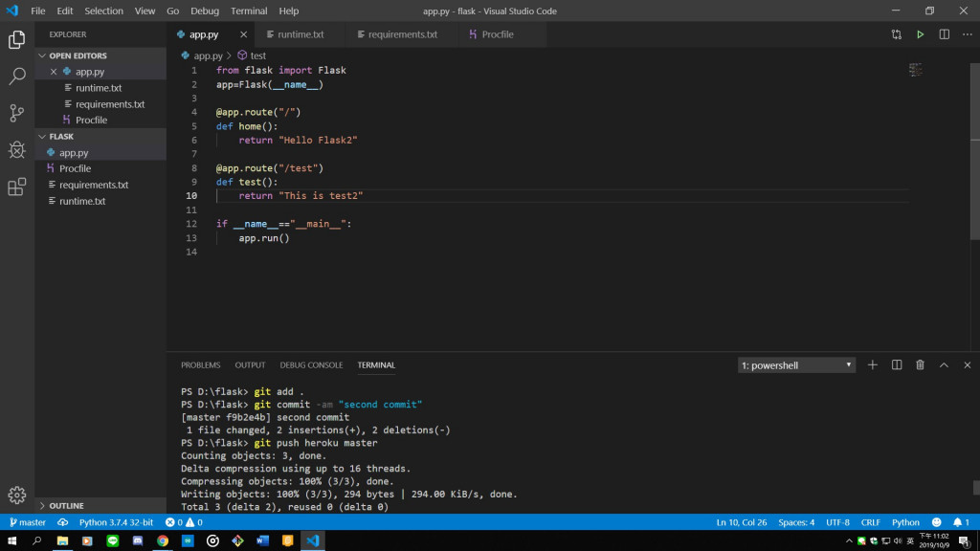Maximize the terminal panel with up chevron
This screenshot has height=551, width=980.
coord(944,364)
